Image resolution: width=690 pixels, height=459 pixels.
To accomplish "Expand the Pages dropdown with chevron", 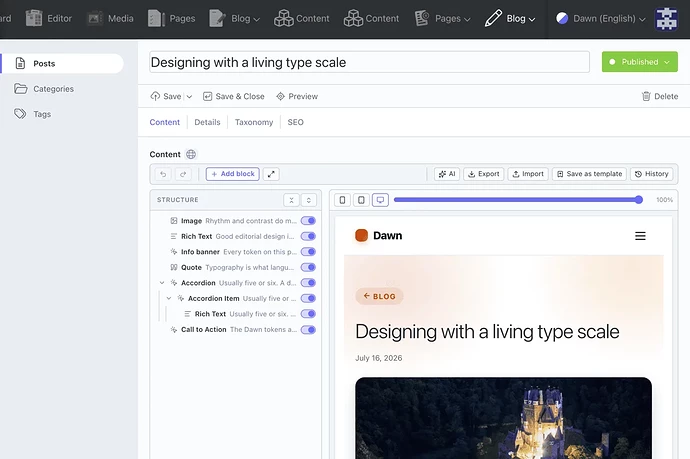I will [442, 18].
